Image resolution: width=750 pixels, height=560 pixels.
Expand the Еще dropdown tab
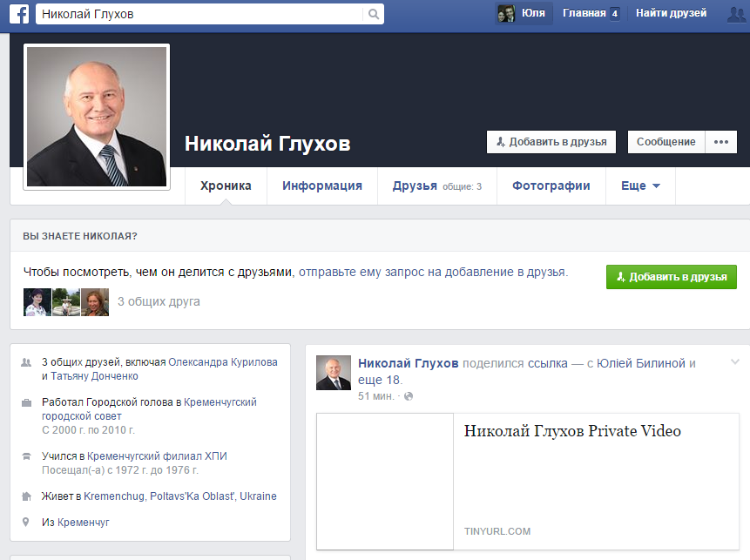coord(640,186)
